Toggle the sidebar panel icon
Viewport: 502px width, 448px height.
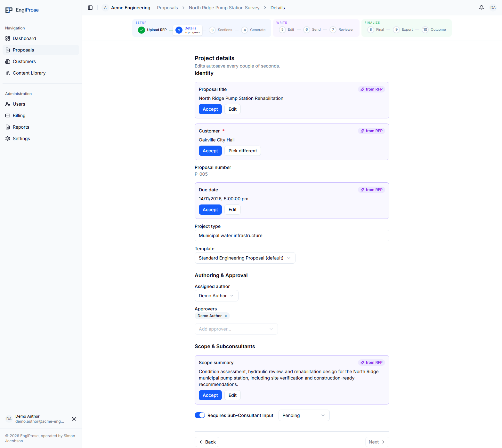[90, 8]
